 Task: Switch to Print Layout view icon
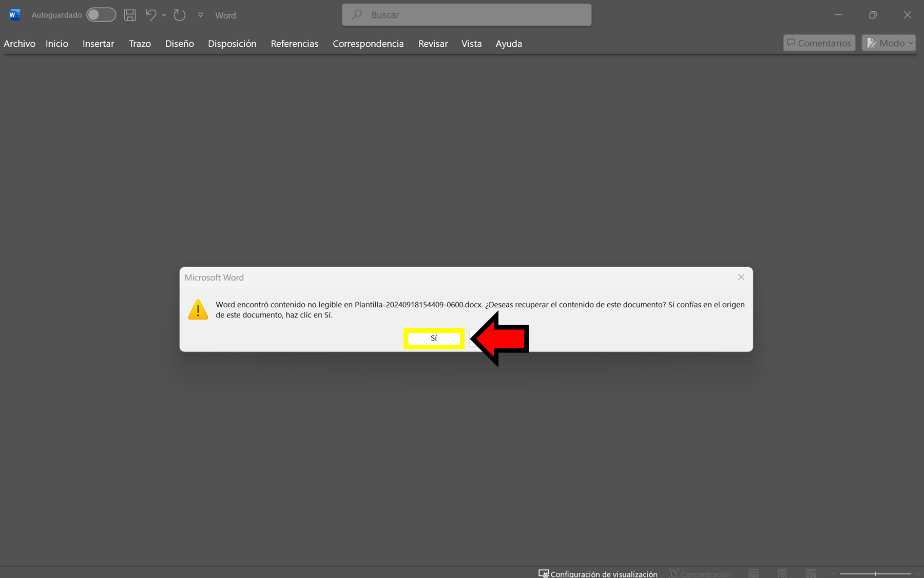click(782, 573)
